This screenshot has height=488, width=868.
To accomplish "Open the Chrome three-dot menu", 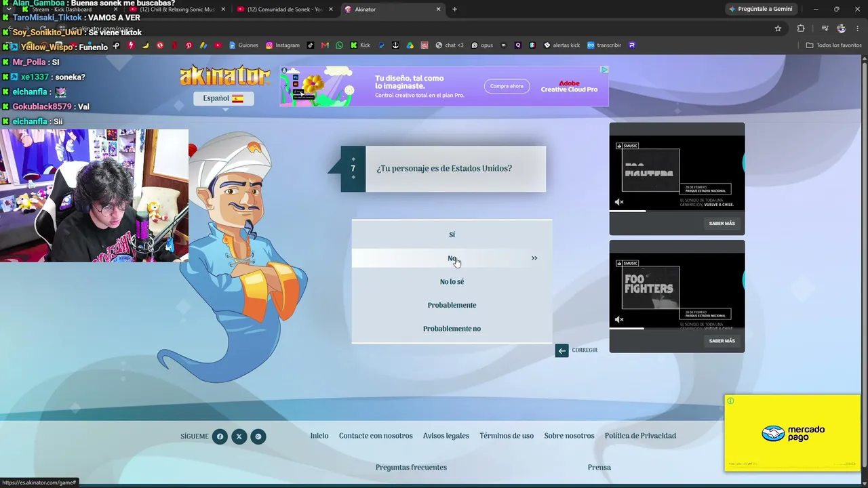I will 856,28.
